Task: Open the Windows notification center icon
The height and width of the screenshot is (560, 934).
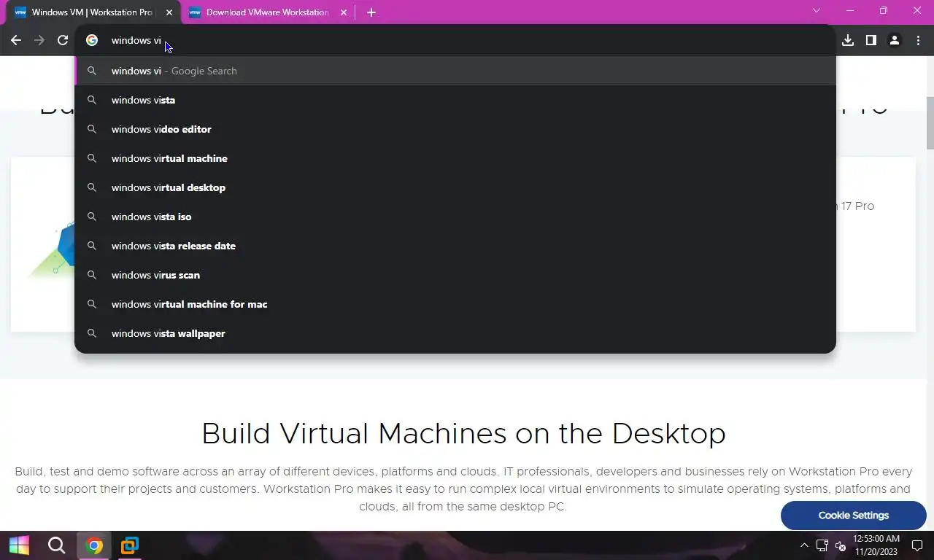Action: click(918, 545)
